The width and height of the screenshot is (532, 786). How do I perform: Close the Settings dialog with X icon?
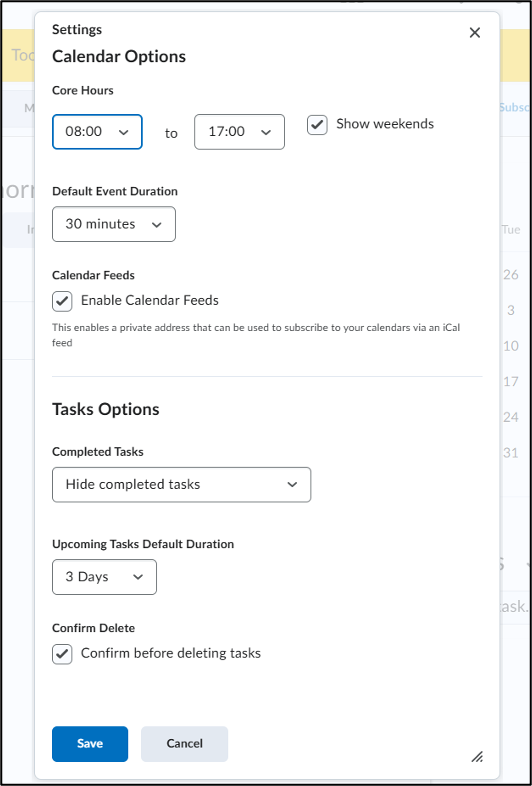coord(474,33)
